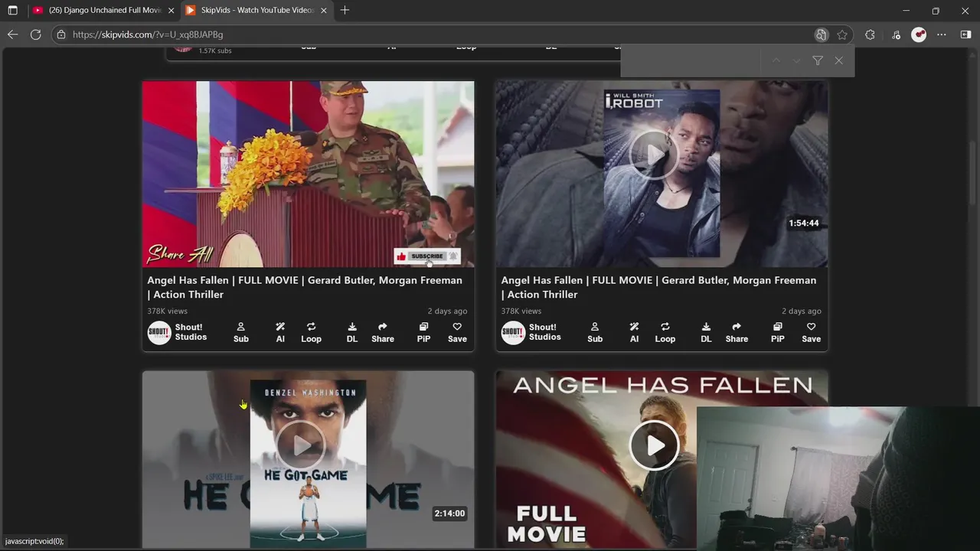Click the skipvids.com address bar
This screenshot has height=551, width=980.
pos(436,34)
